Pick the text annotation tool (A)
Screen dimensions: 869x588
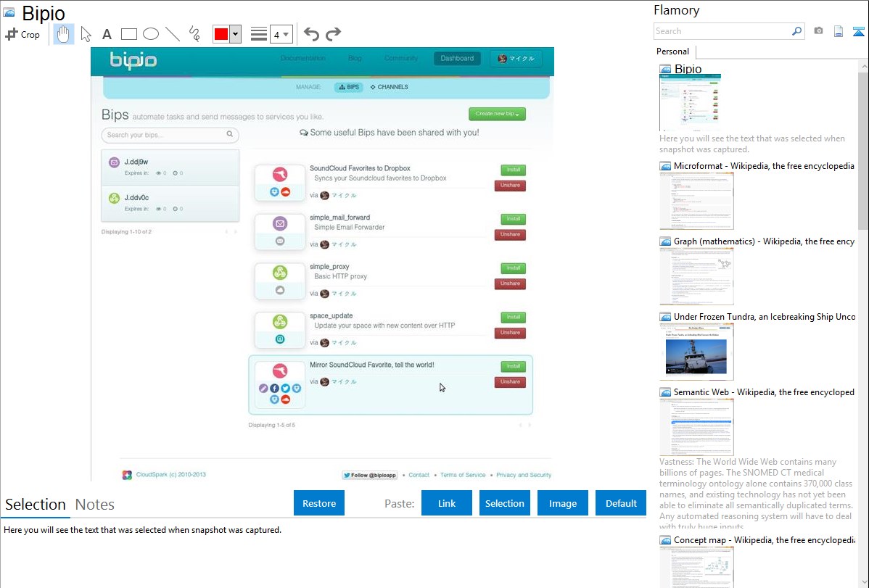coord(107,35)
